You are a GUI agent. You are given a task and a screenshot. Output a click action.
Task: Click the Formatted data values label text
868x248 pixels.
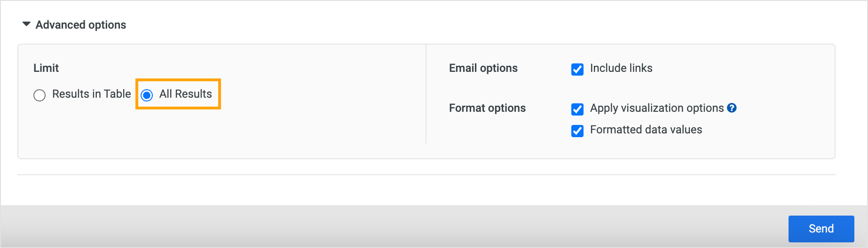click(x=646, y=130)
